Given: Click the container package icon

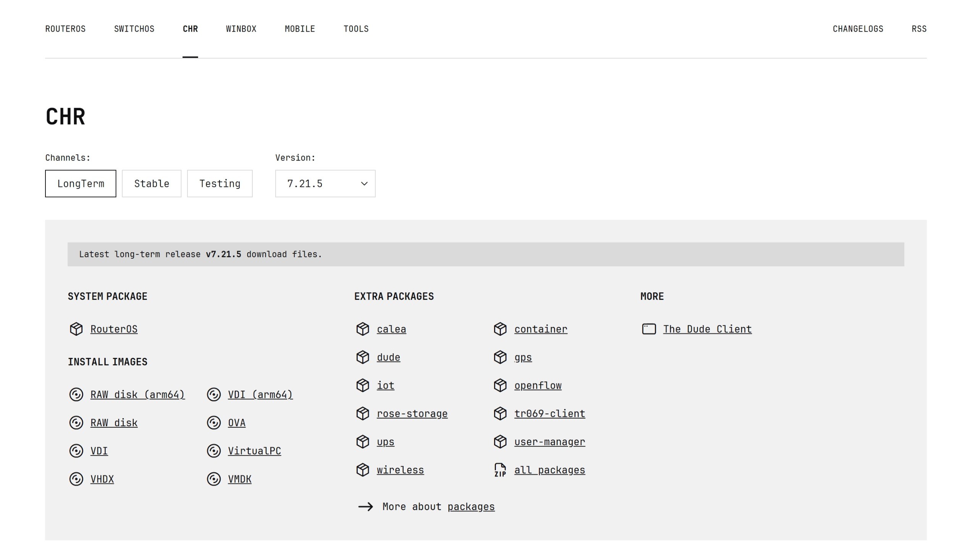Looking at the screenshot, I should [x=500, y=329].
